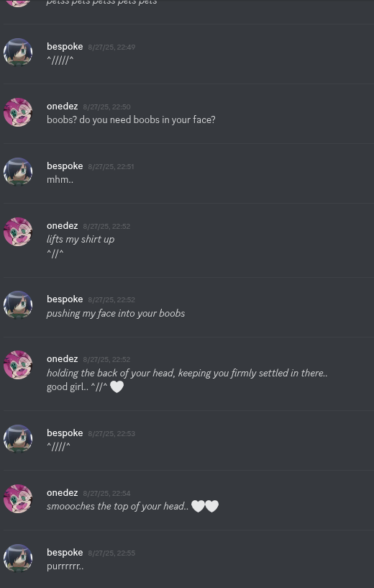This screenshot has height=588, width=374.
Task: Open onedez's avatar on the 22:54 message
Action: 18,499
